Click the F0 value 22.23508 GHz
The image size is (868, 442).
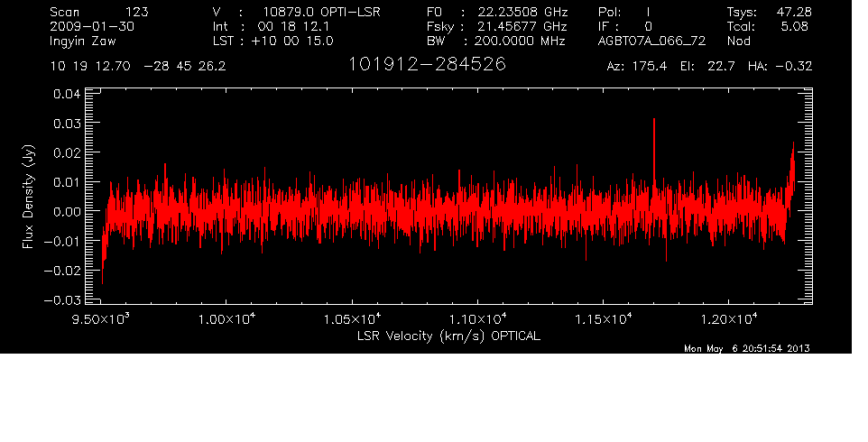click(x=523, y=12)
